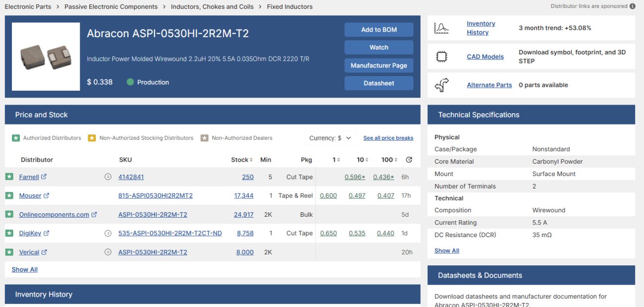Open the CAD Models link
This screenshot has height=307, width=644.
pyautogui.click(x=485, y=57)
